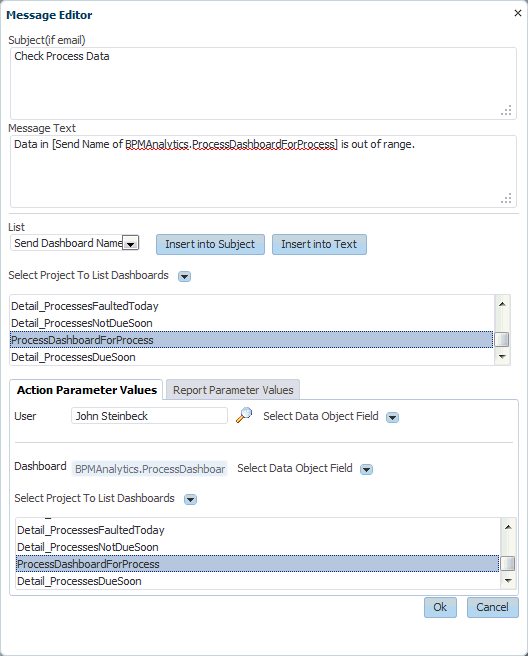Click the magnifier icon next to User field
Image resolution: width=528 pixels, height=656 pixels.
coord(244,415)
